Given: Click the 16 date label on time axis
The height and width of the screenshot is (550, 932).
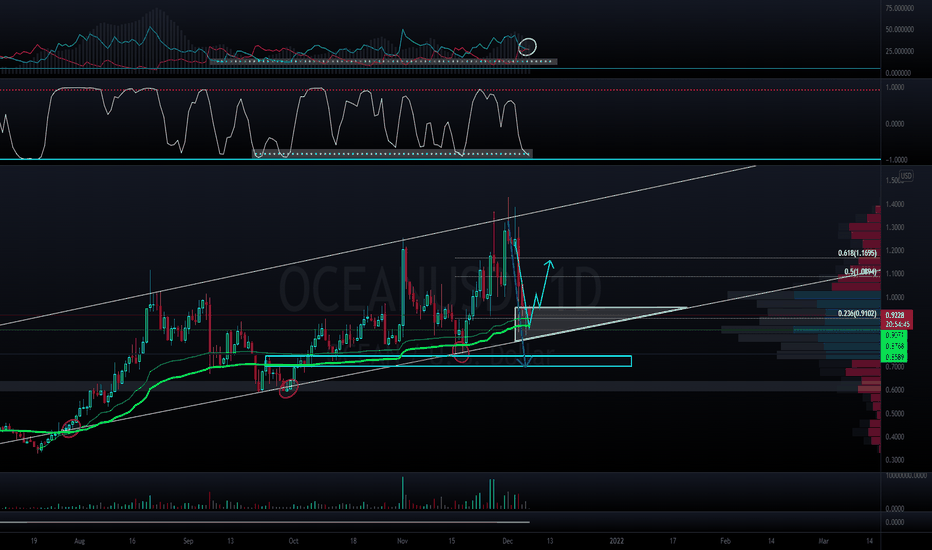Looking at the screenshot, I should pos(132,541).
